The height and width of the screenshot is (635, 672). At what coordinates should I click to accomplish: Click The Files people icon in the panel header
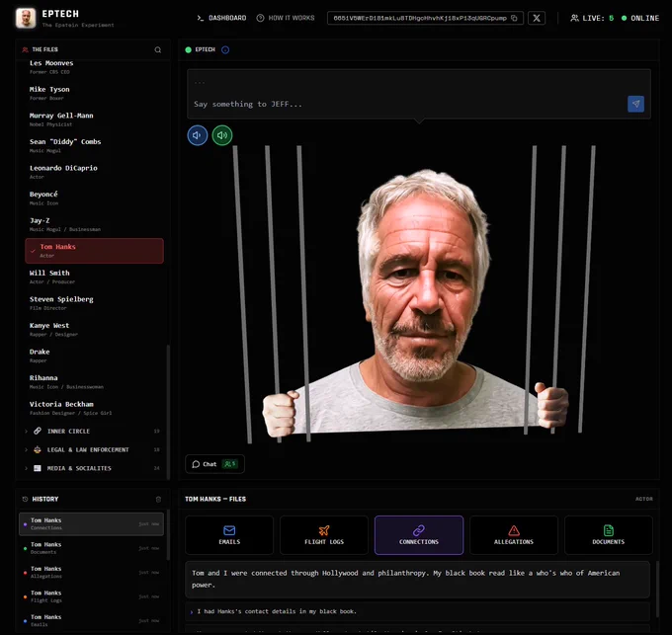(x=25, y=49)
